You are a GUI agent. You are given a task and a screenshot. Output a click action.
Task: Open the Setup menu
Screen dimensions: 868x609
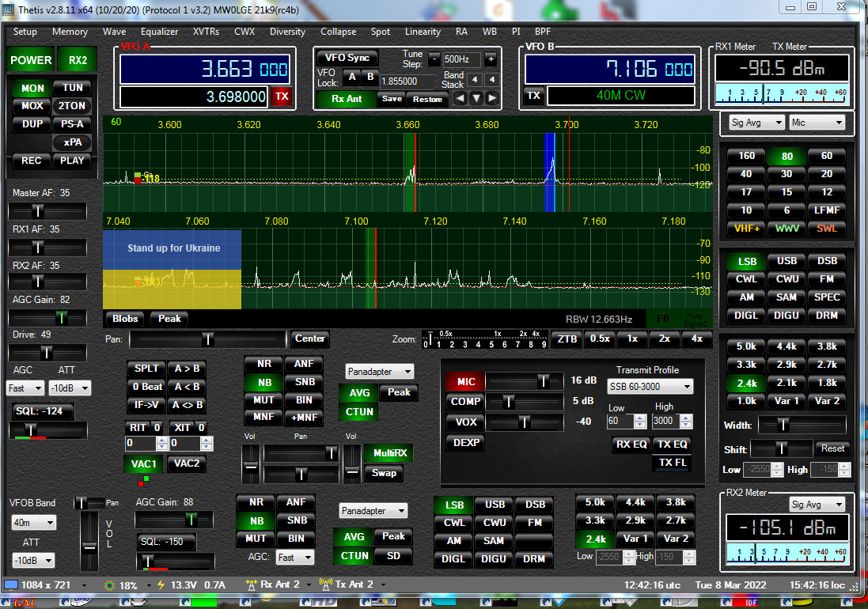(25, 32)
